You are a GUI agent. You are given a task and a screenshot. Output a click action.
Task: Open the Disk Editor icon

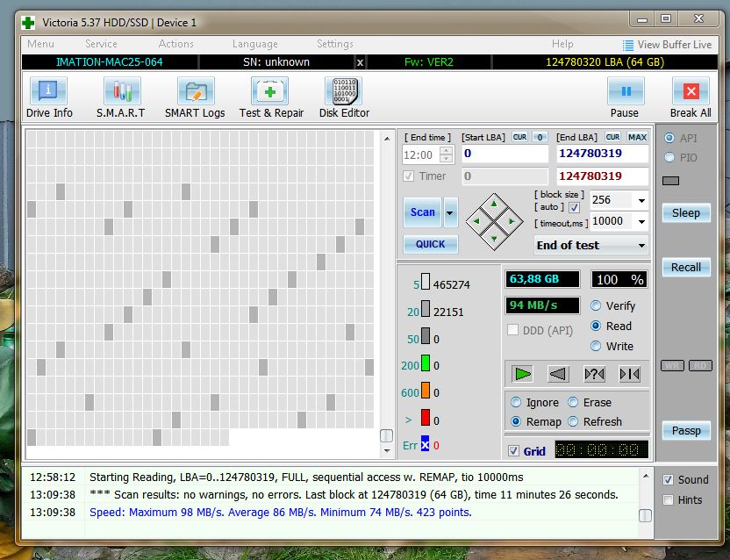point(344,91)
